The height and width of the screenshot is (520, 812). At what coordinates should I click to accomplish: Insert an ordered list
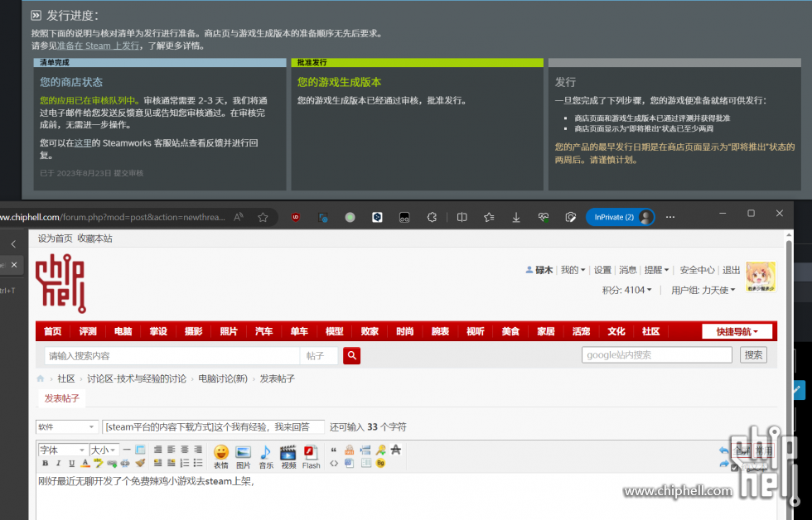[x=184, y=463]
